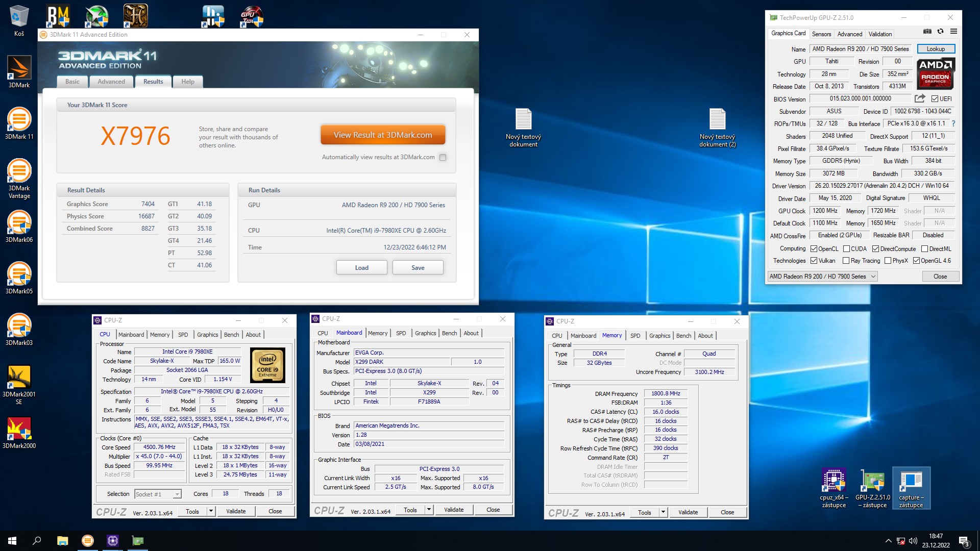Toggle the UEFI checkbox in GPU-Z
This screenshot has width=980, height=551.
tap(935, 99)
